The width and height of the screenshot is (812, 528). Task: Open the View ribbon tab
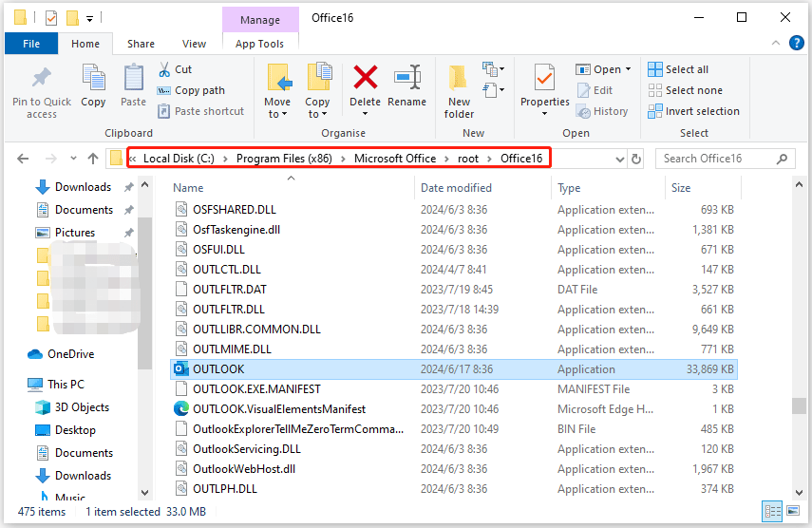(x=194, y=44)
